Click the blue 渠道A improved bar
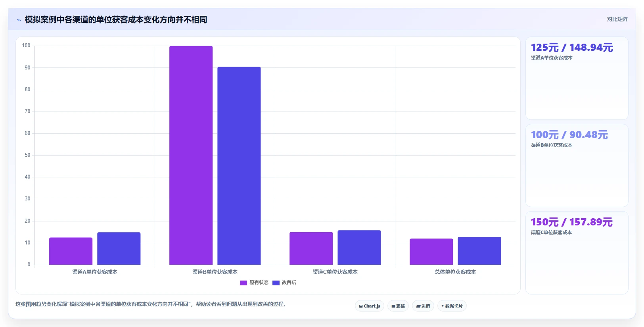 tap(119, 248)
